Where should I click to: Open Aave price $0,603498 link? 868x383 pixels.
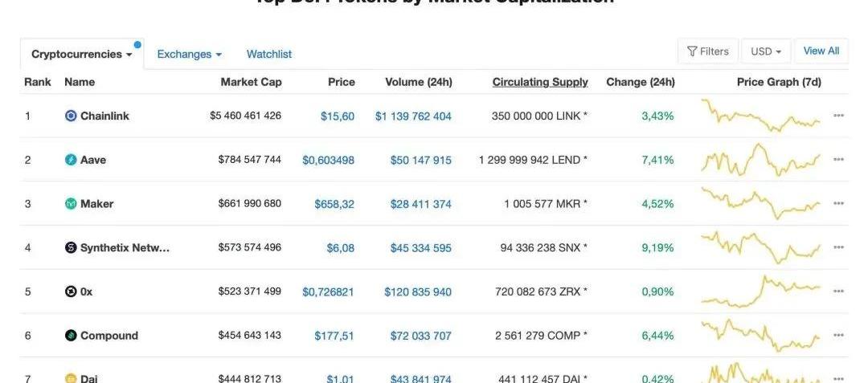328,161
